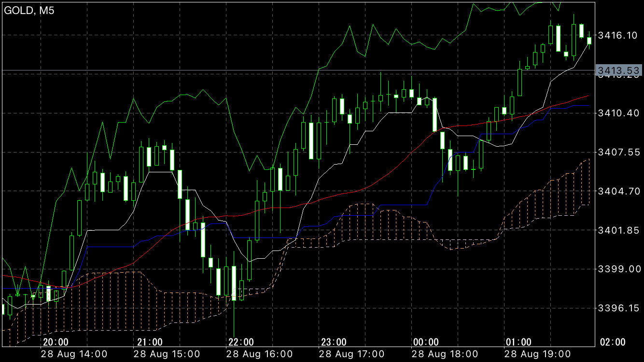Screen dimensions: 644x362
Task: Click the 3410.40 price axis label
Action: coord(618,113)
